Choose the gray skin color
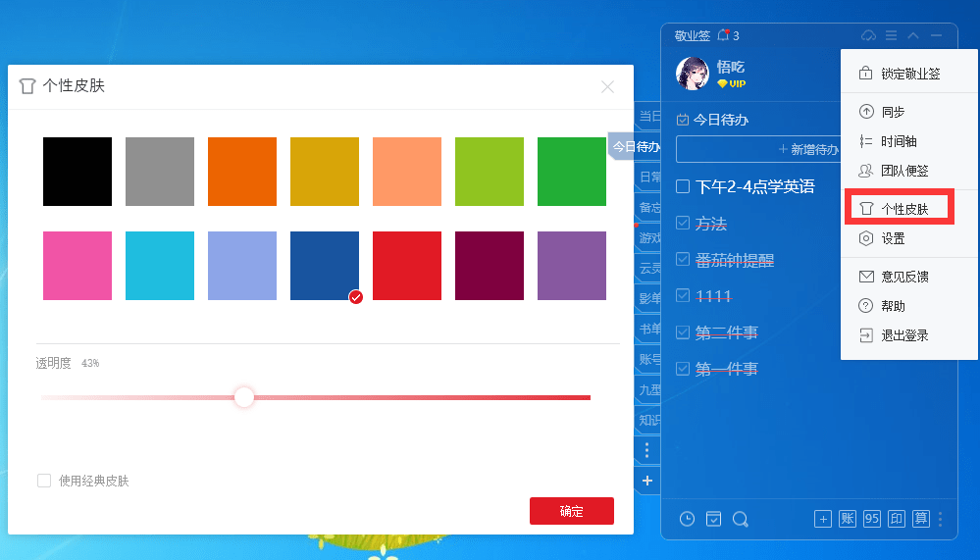This screenshot has width=980, height=560. [160, 172]
